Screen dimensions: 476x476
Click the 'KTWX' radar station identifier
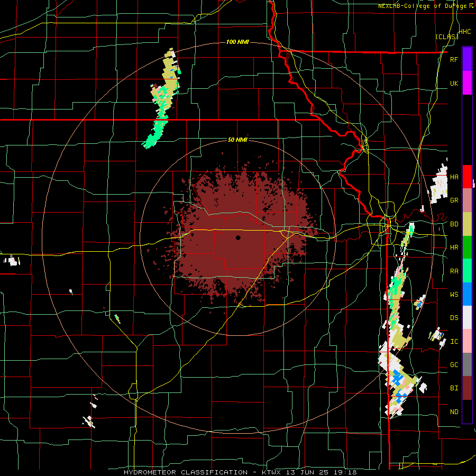coord(272,472)
